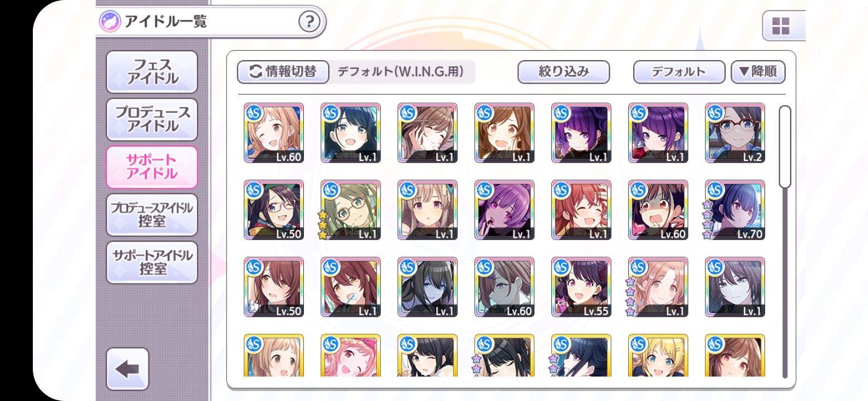The image size is (868, 401).
Task: Switch to プロデュースアイドル tab
Action: click(152, 119)
